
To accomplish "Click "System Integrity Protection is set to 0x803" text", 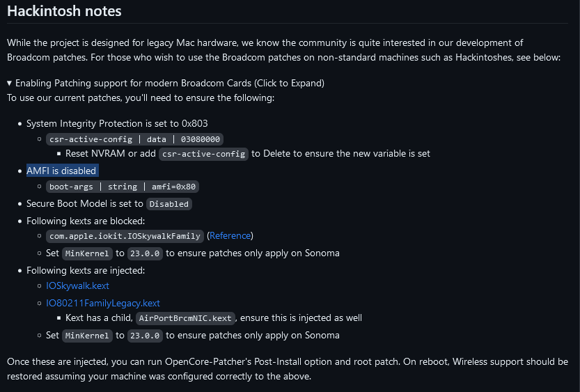I will coord(117,123).
